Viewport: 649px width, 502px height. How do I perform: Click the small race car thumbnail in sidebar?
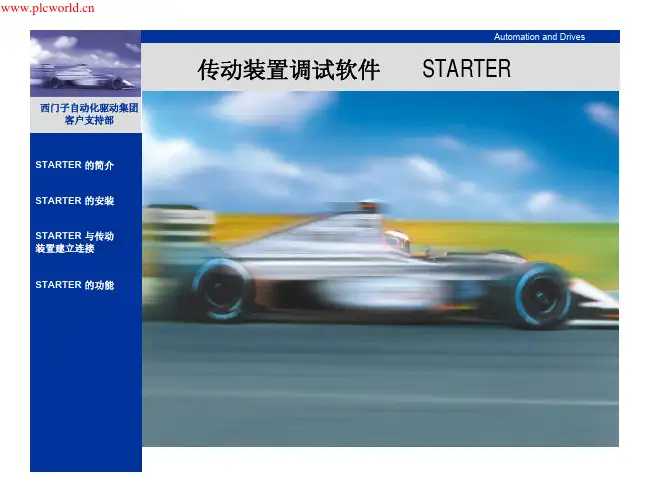click(x=85, y=64)
